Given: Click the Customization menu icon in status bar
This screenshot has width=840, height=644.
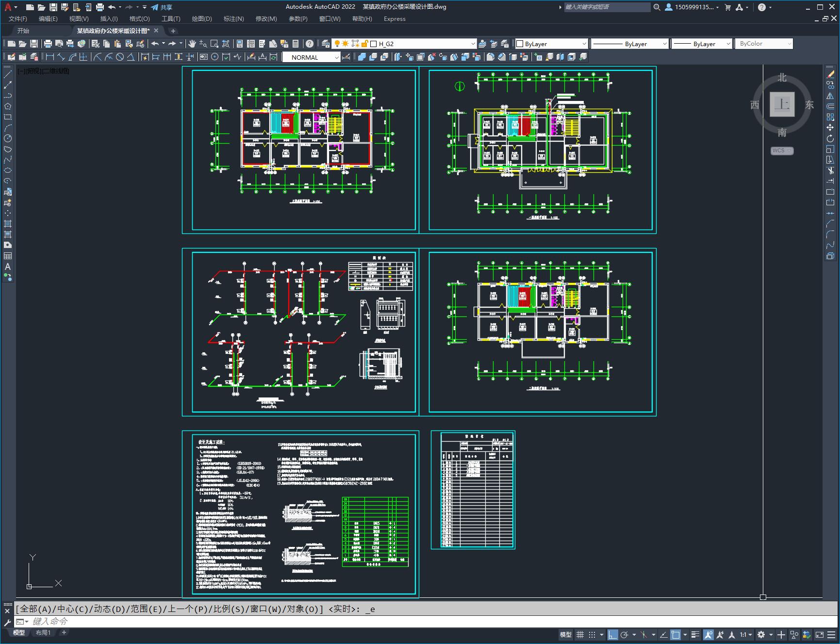Looking at the screenshot, I should click(832, 635).
